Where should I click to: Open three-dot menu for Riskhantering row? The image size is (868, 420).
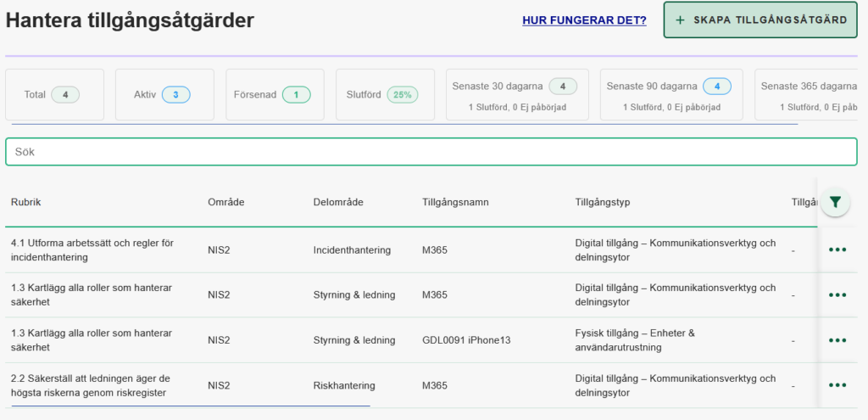point(837,385)
